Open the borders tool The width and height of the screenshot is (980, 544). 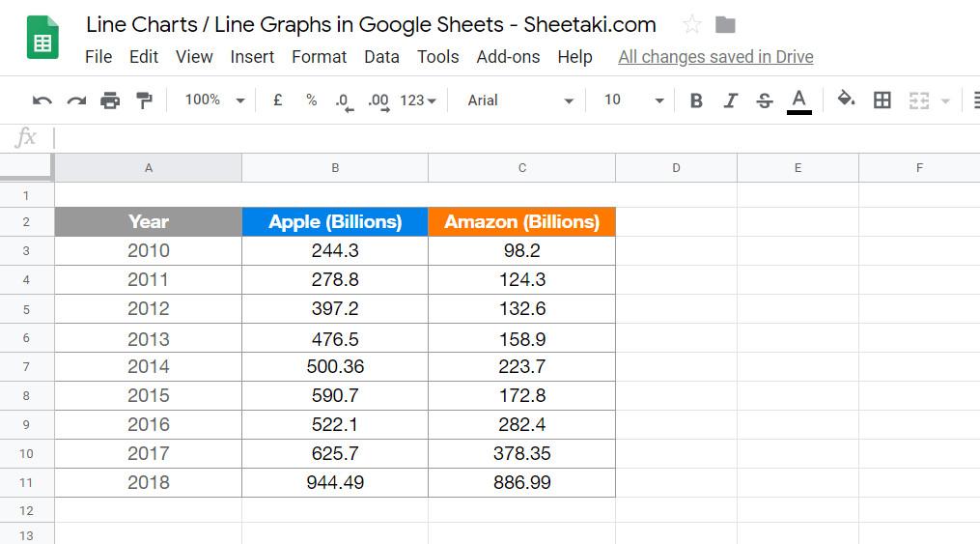pyautogui.click(x=882, y=100)
